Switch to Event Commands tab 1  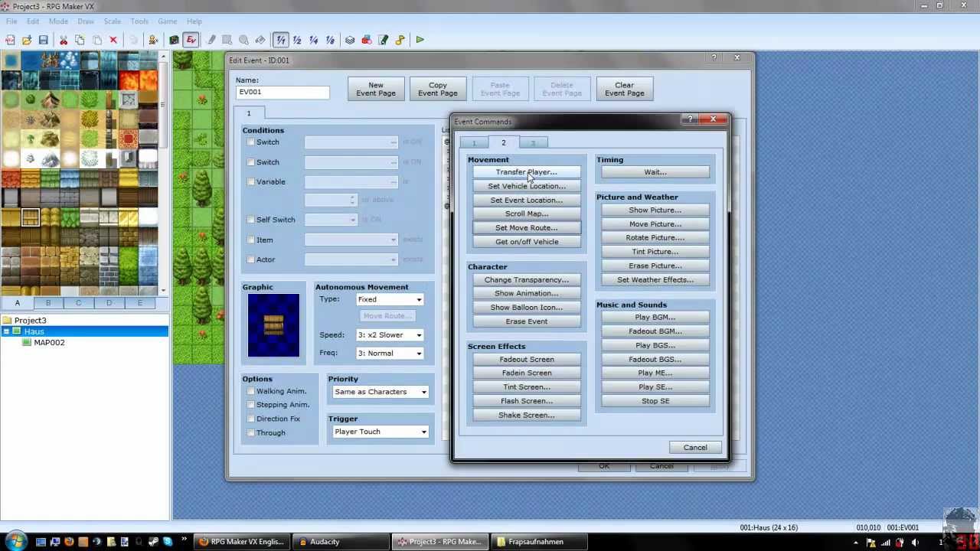474,143
